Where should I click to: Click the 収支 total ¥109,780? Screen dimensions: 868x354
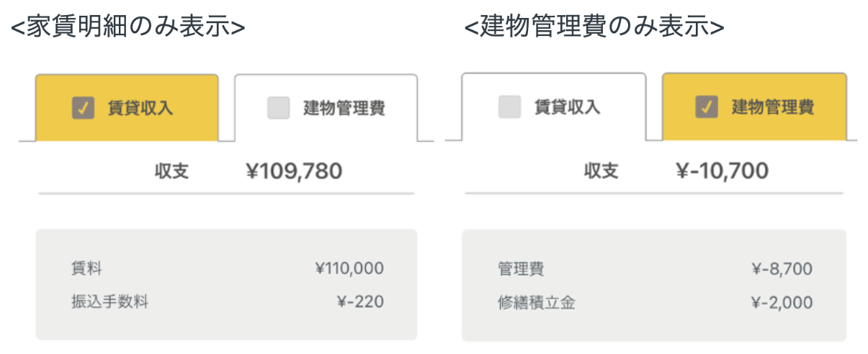pos(294,171)
